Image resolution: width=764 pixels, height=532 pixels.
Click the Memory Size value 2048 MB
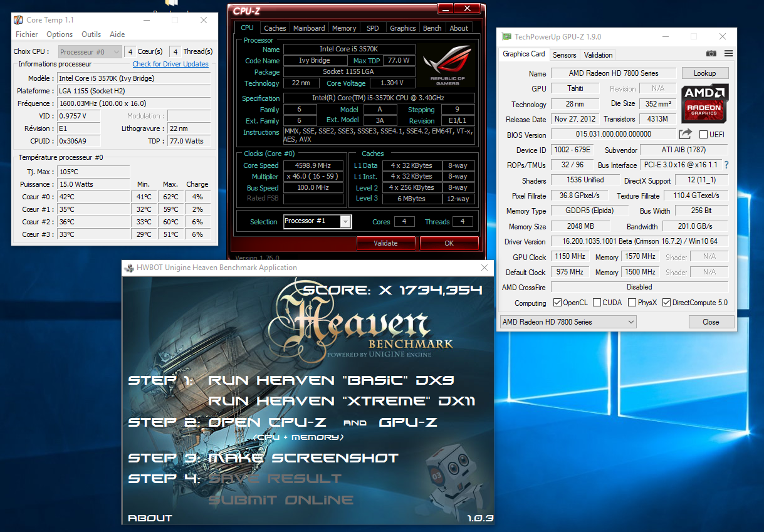[580, 226]
